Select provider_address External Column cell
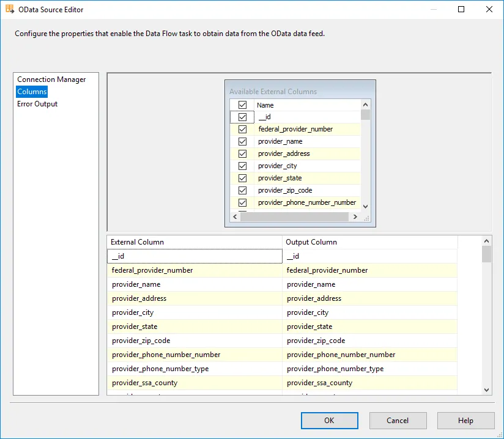The image size is (504, 439). [x=195, y=298]
